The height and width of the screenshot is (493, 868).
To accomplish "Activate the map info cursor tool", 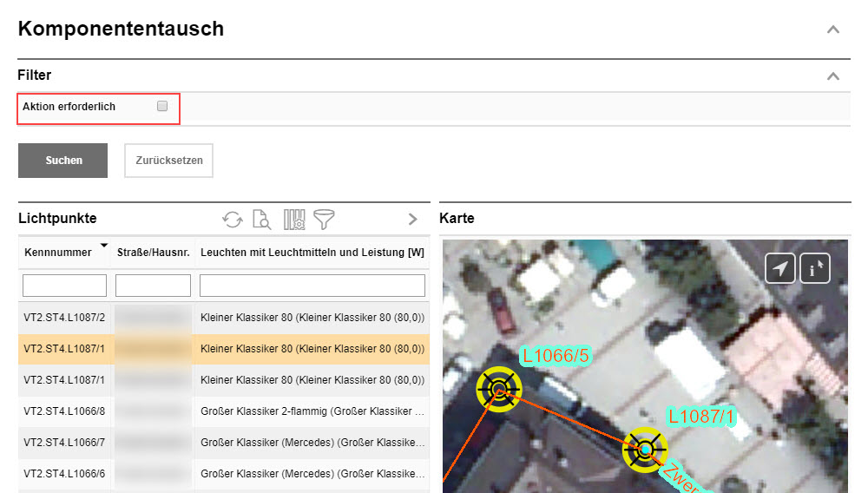I will tap(815, 268).
